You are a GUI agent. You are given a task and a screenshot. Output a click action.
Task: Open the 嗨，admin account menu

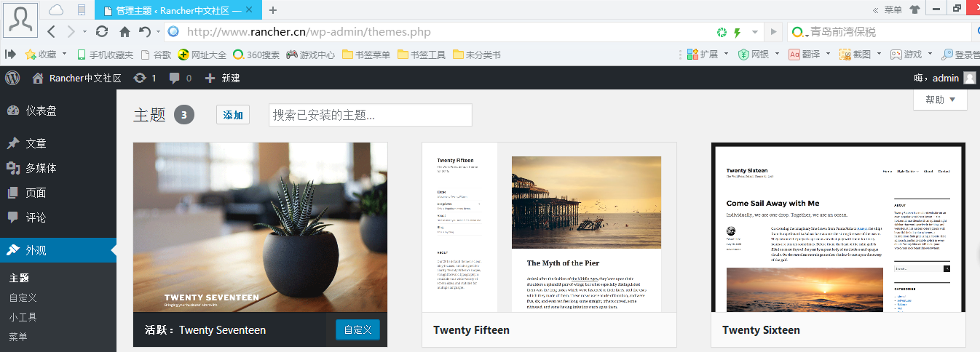[x=944, y=78]
